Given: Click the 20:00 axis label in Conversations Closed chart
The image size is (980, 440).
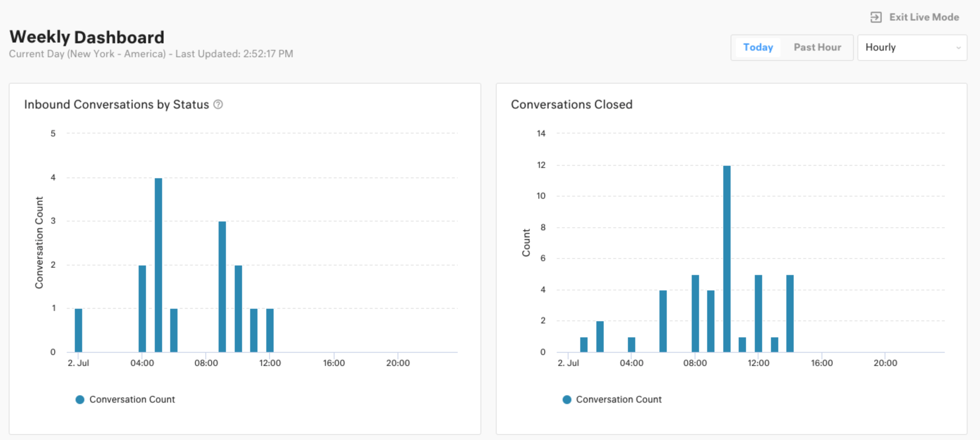Looking at the screenshot, I should [885, 363].
